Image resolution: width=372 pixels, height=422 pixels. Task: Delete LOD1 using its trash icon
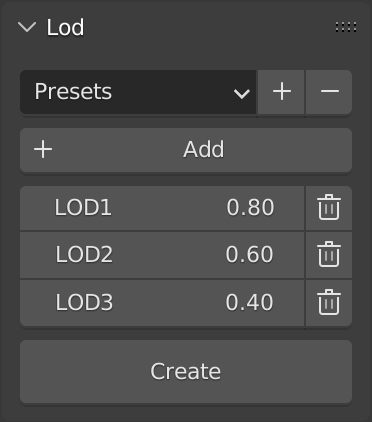pyautogui.click(x=329, y=207)
